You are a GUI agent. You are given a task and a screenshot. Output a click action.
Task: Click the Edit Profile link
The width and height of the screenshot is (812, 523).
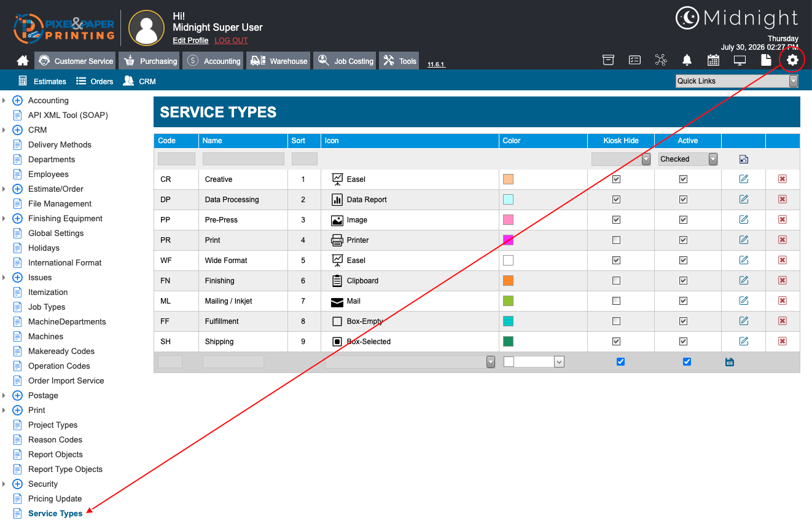tap(190, 41)
